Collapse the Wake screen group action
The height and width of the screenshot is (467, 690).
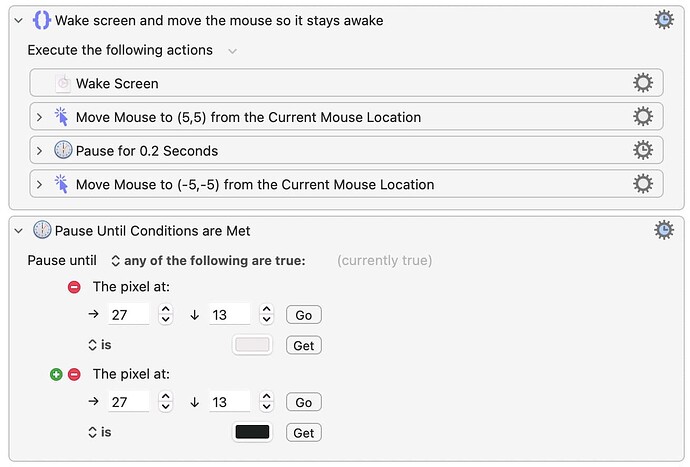19,20
